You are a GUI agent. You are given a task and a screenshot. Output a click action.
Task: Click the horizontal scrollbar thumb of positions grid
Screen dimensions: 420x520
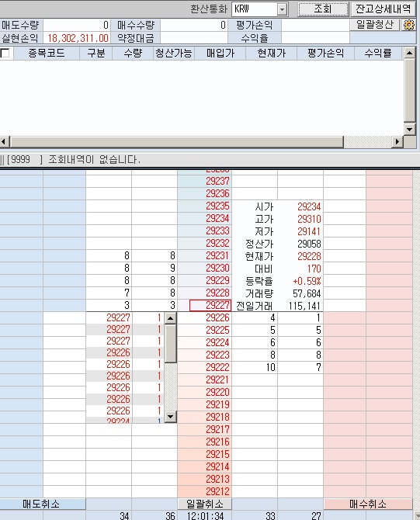[x=177, y=142]
